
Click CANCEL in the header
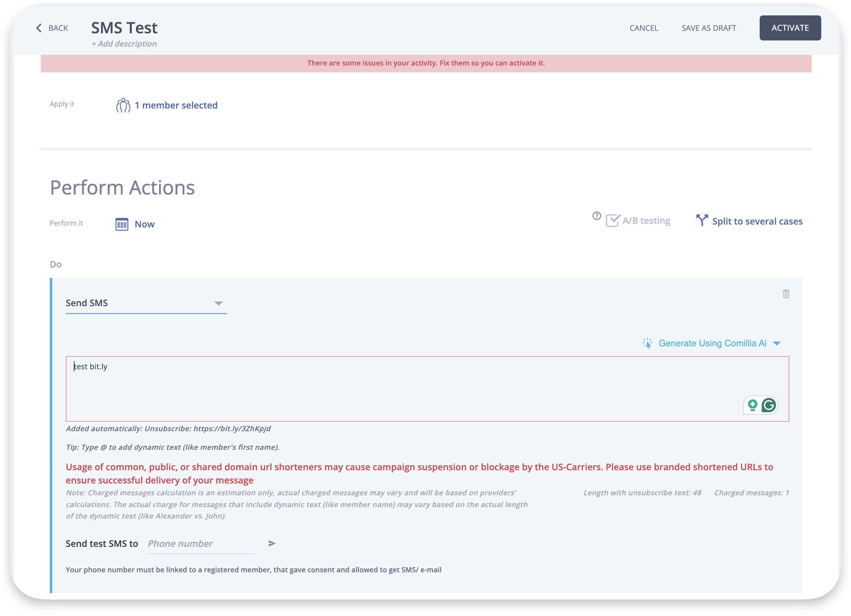pyautogui.click(x=644, y=28)
